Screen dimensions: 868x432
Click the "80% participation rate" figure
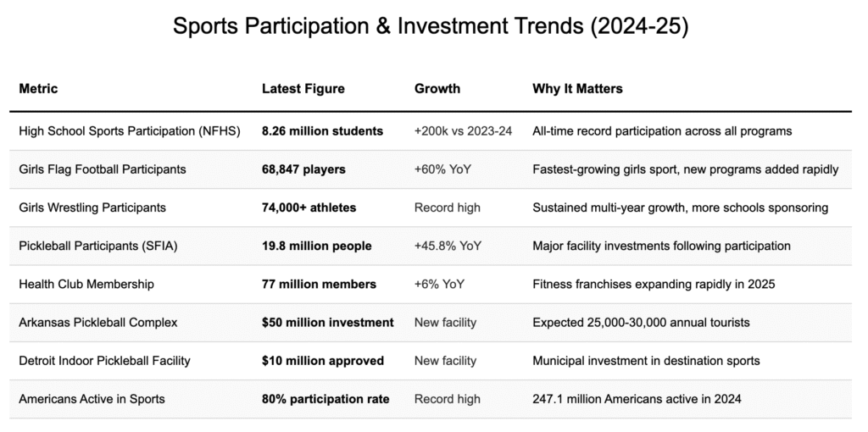[x=325, y=399]
